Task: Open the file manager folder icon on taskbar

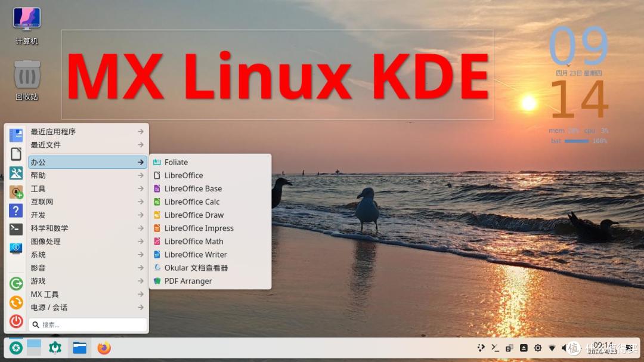Action: tap(79, 348)
